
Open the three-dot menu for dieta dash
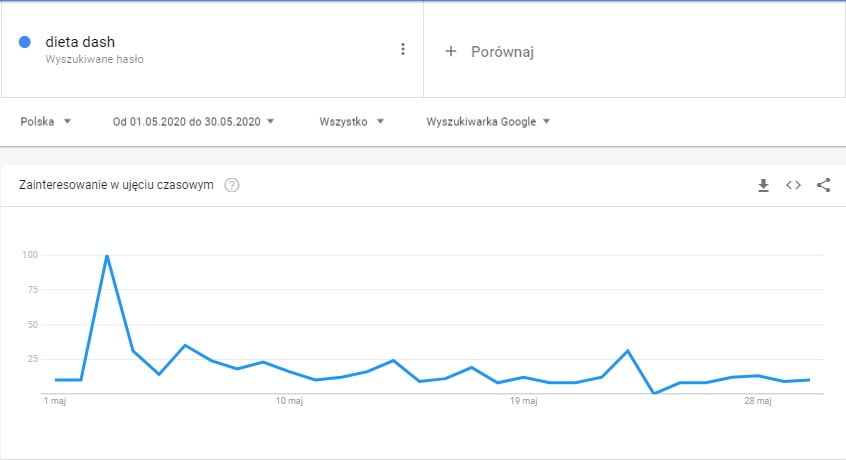pyautogui.click(x=402, y=49)
